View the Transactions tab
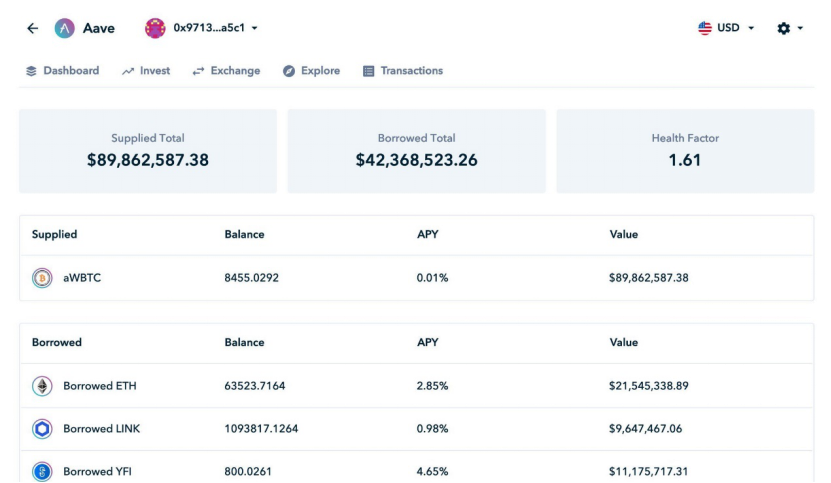 tap(403, 71)
